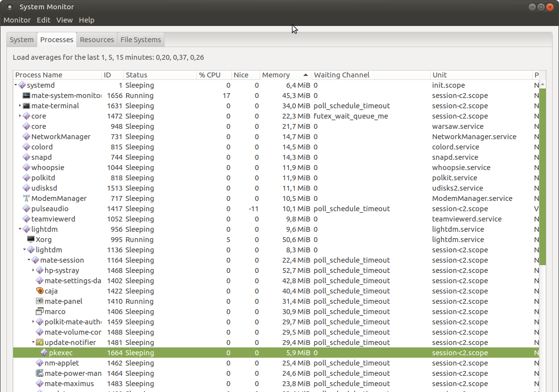This screenshot has height=392, width=559.
Task: Open the Help menu
Action: pyautogui.click(x=87, y=20)
